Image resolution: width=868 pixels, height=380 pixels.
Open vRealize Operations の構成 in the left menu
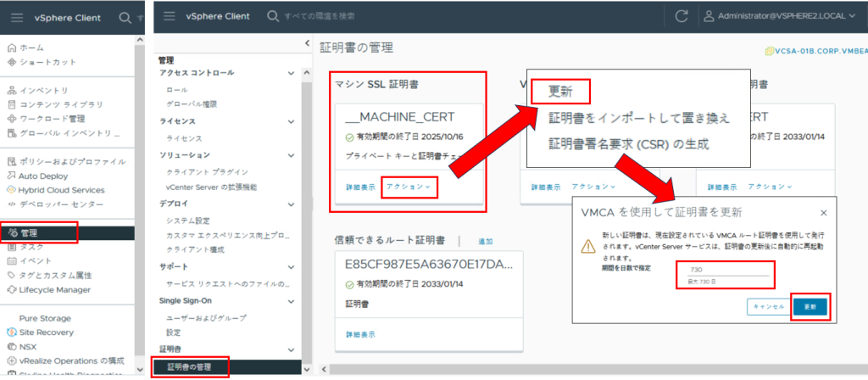[66, 360]
